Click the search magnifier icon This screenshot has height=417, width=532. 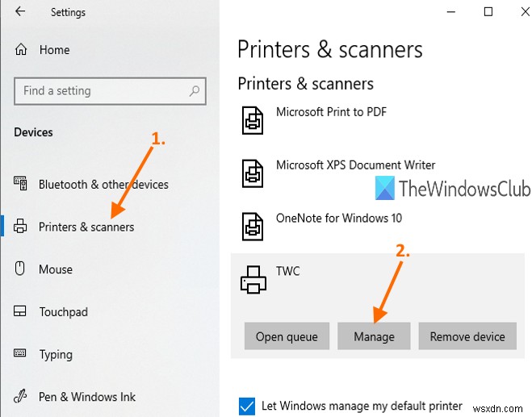click(x=195, y=91)
